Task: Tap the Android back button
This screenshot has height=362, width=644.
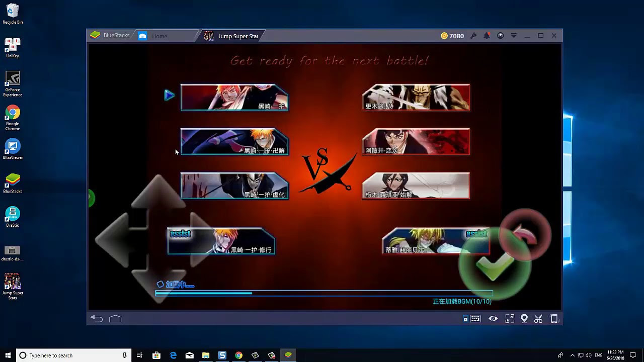Action: (x=97, y=319)
